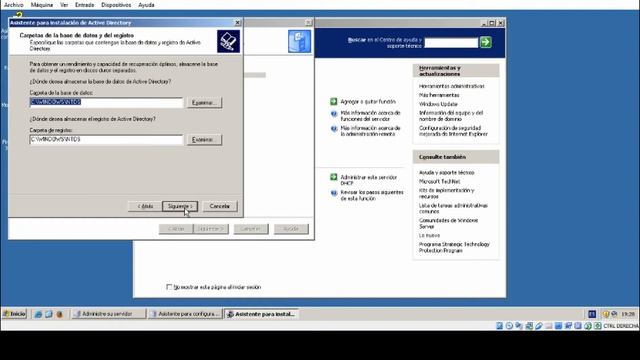Viewport: 640px width, 360px height.
Task: Open the Agregar o quitar función link
Action: [368, 101]
